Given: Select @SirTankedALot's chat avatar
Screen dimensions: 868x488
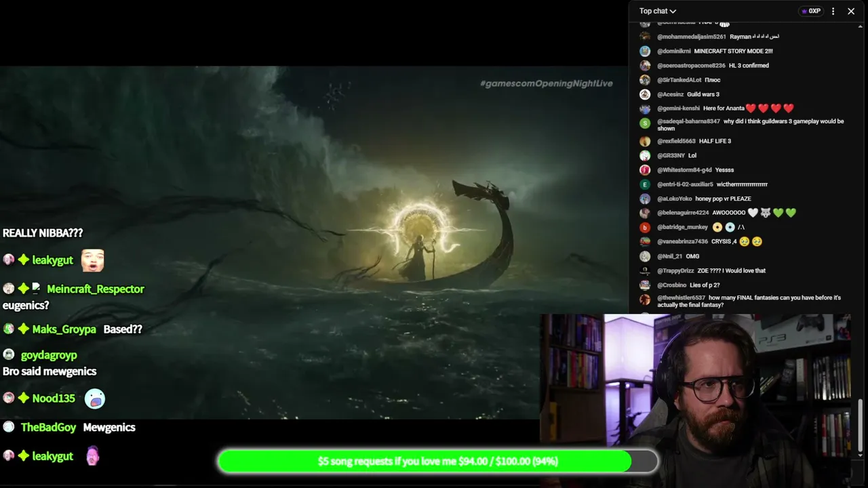Looking at the screenshot, I should pos(645,80).
